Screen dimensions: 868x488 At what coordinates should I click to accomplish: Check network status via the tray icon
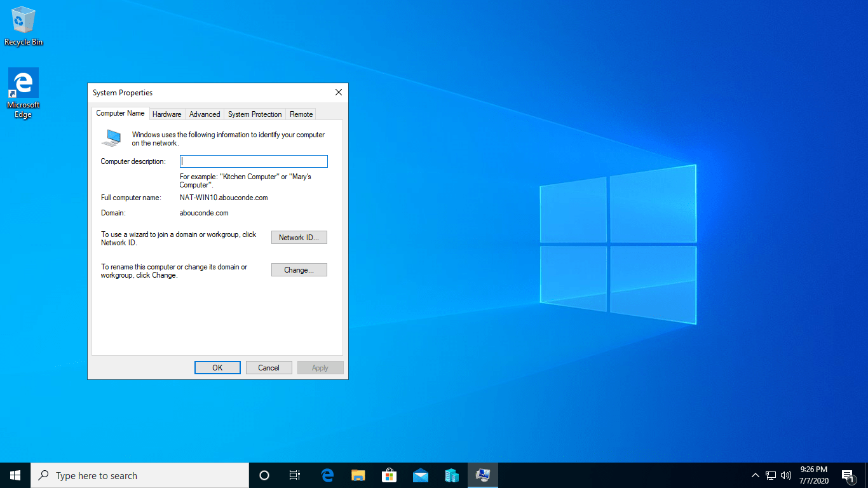pos(771,475)
